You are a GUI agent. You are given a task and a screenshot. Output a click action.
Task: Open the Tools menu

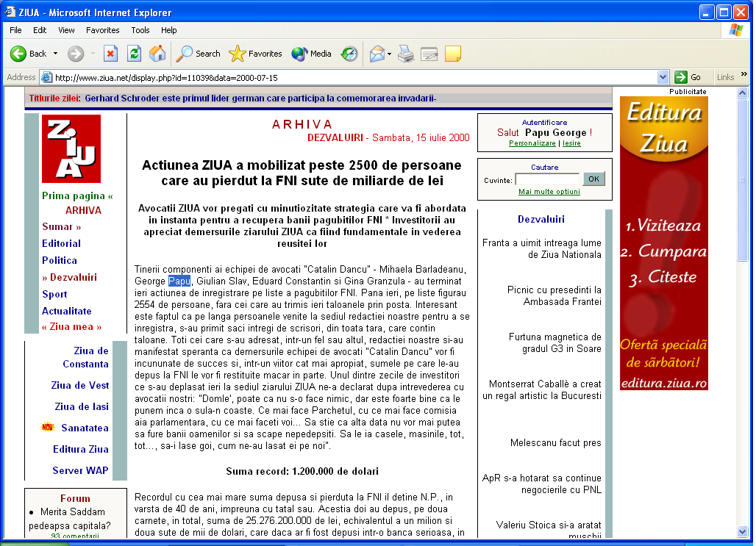140,30
